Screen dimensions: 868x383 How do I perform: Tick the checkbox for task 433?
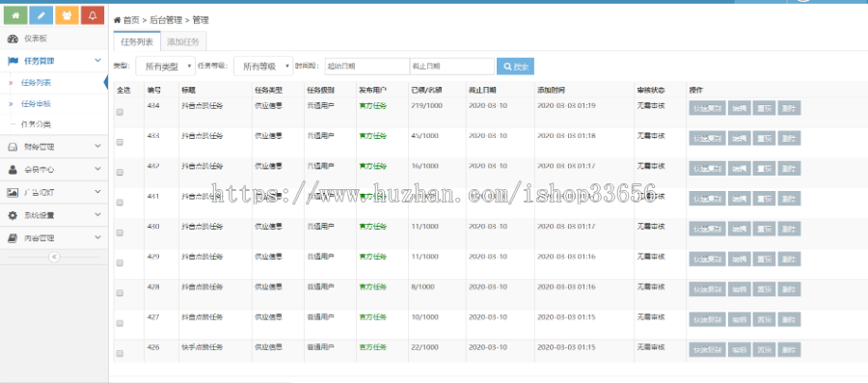[120, 142]
